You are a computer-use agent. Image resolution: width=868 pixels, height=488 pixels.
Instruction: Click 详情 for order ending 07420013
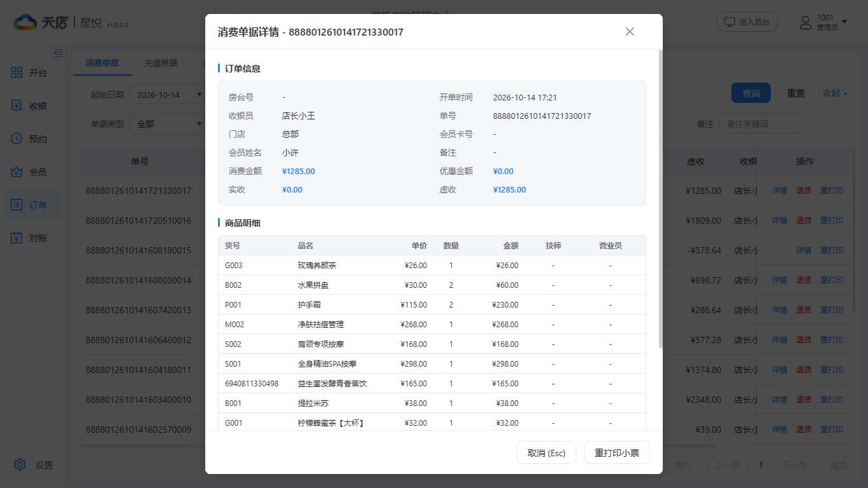click(x=779, y=310)
